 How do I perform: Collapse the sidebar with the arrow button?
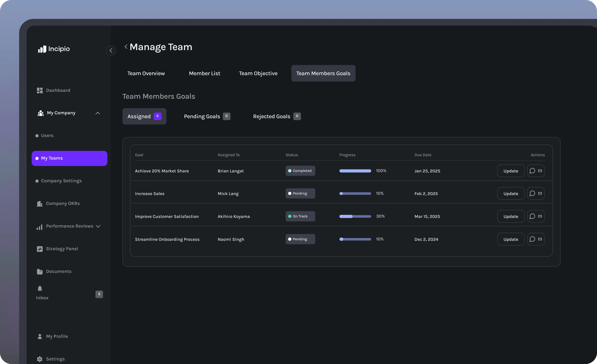coord(111,51)
